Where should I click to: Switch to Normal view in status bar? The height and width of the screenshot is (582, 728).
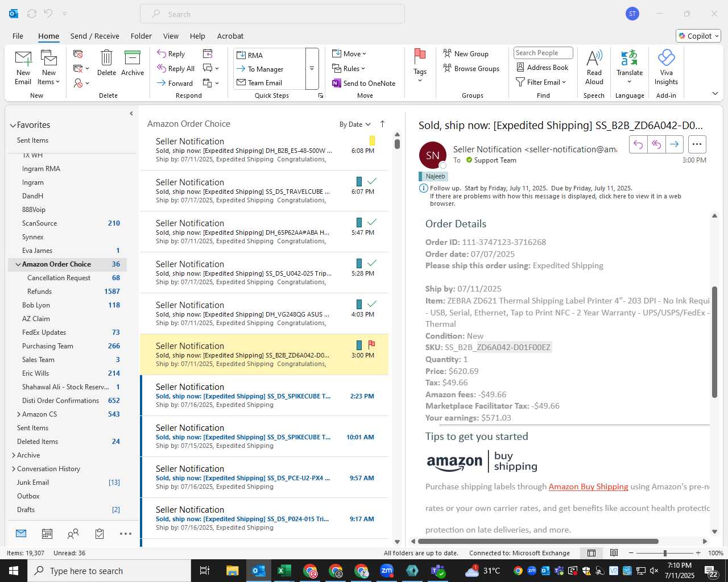(591, 553)
